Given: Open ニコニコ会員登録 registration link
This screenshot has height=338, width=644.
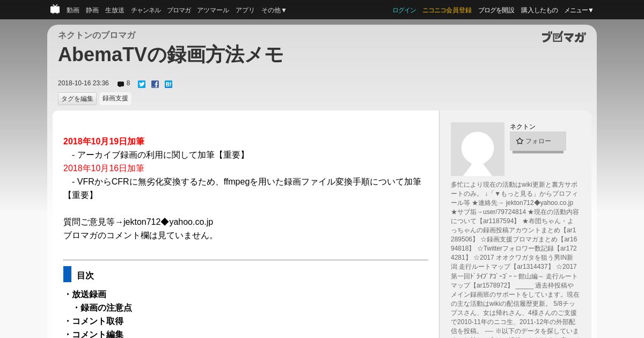Looking at the screenshot, I should (x=447, y=10).
